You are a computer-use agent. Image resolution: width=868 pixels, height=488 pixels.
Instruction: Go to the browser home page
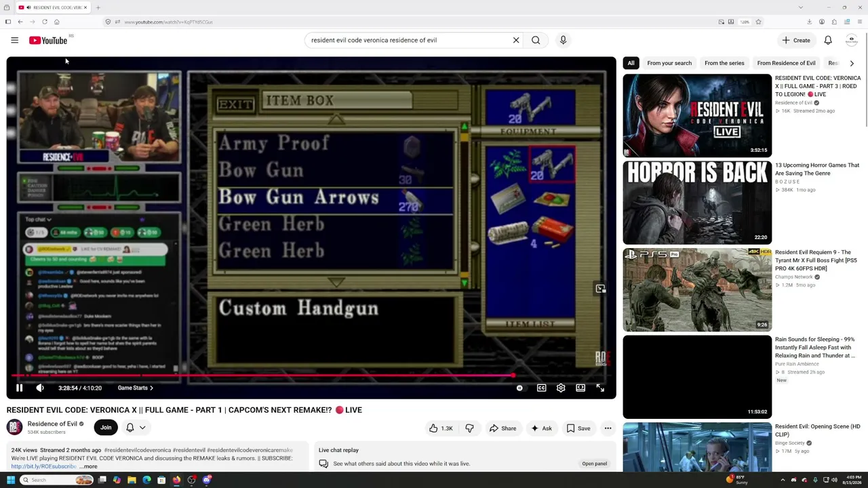tap(56, 22)
